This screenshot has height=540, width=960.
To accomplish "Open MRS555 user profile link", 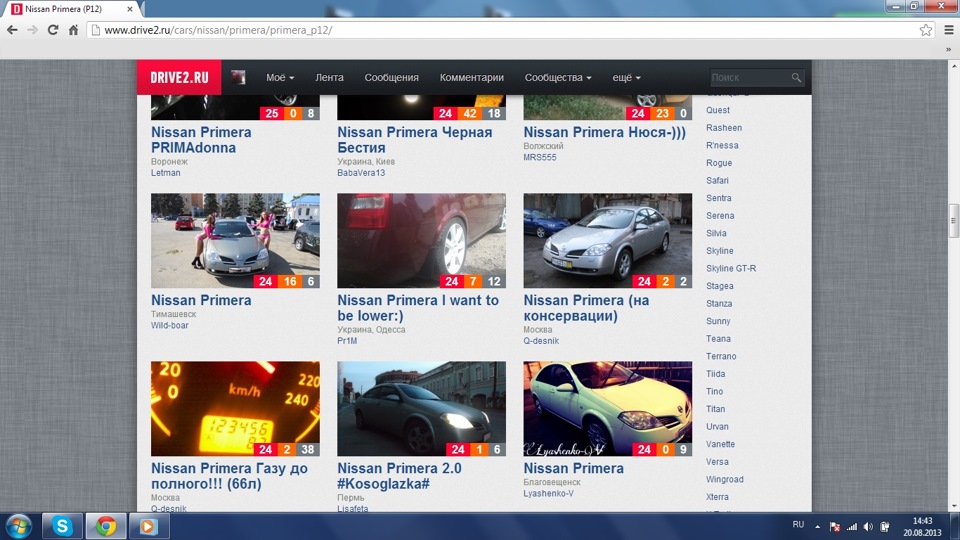I will (540, 157).
